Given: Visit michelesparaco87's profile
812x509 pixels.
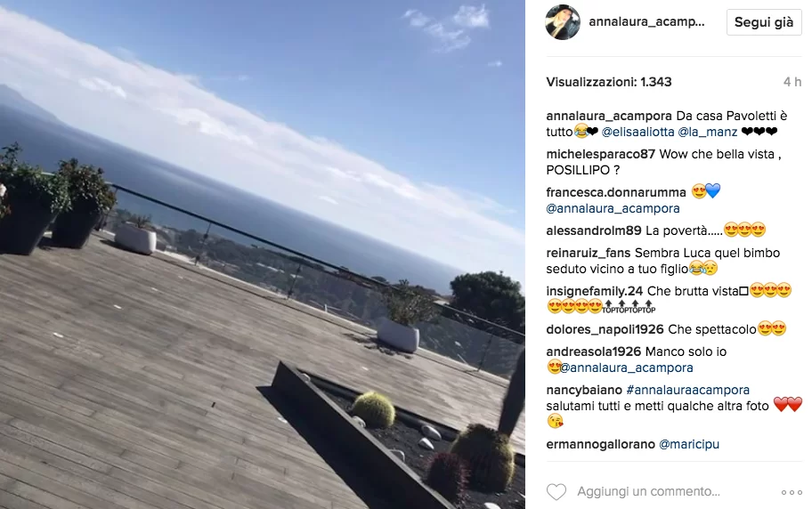Looking at the screenshot, I should point(601,154).
